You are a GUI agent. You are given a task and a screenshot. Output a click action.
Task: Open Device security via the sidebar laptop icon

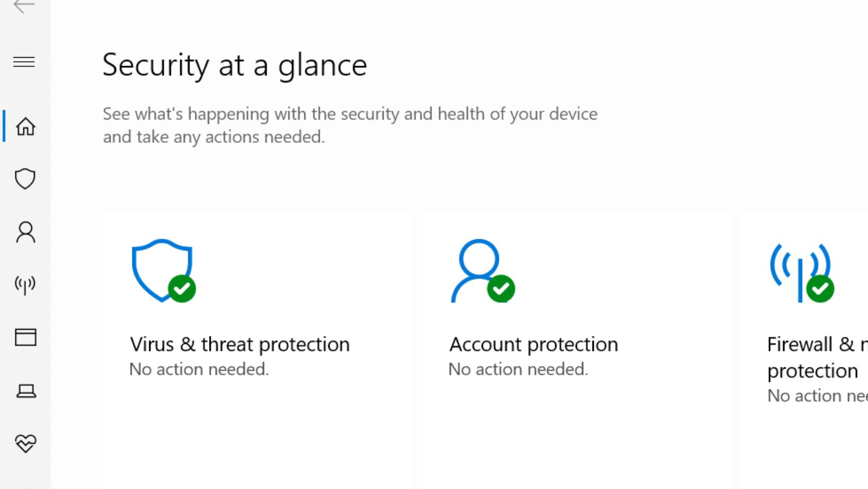point(25,391)
